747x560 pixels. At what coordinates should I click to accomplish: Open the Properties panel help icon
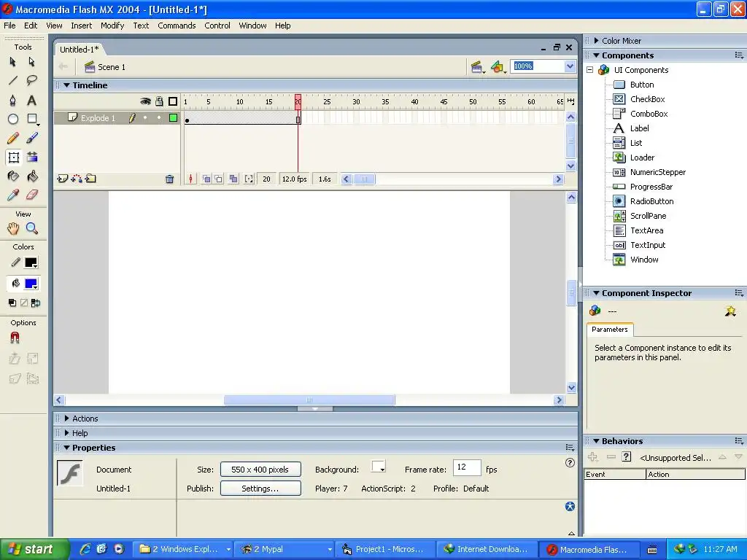point(570,463)
